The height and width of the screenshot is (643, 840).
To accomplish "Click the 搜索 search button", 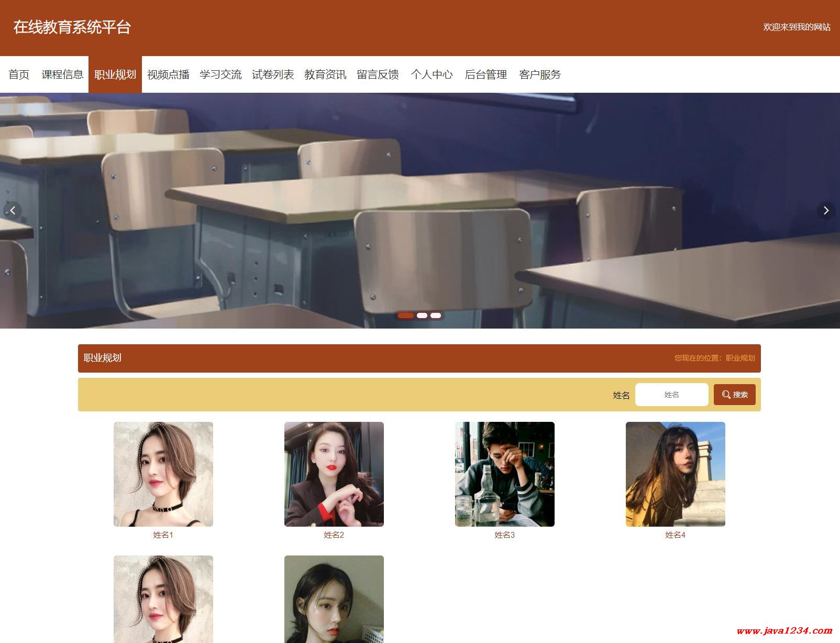I will 734,395.
